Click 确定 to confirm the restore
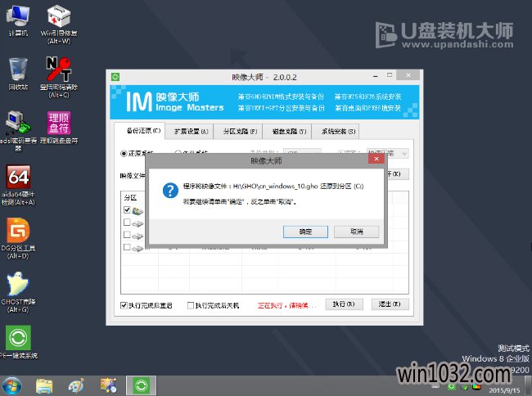Viewport: 532px width, 396px height. pos(306,232)
